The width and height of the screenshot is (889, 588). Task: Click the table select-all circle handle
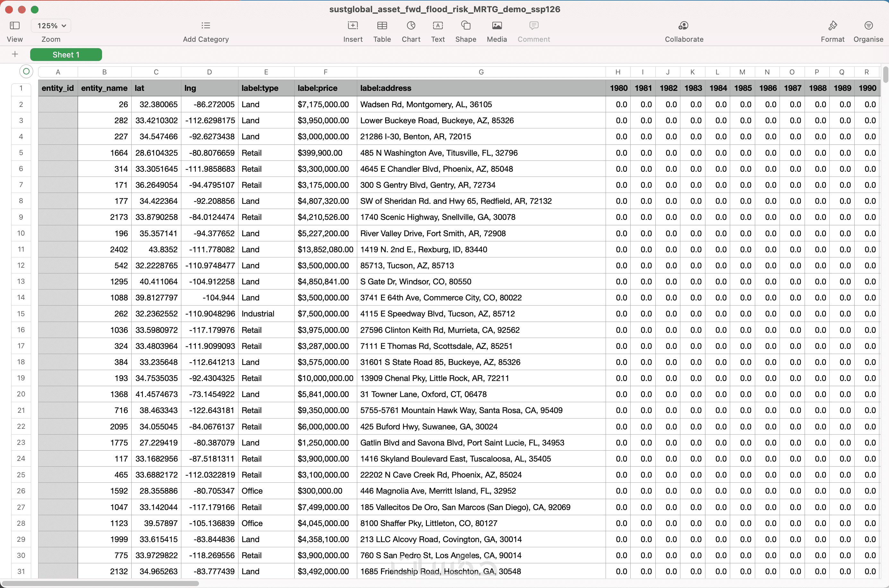point(26,71)
